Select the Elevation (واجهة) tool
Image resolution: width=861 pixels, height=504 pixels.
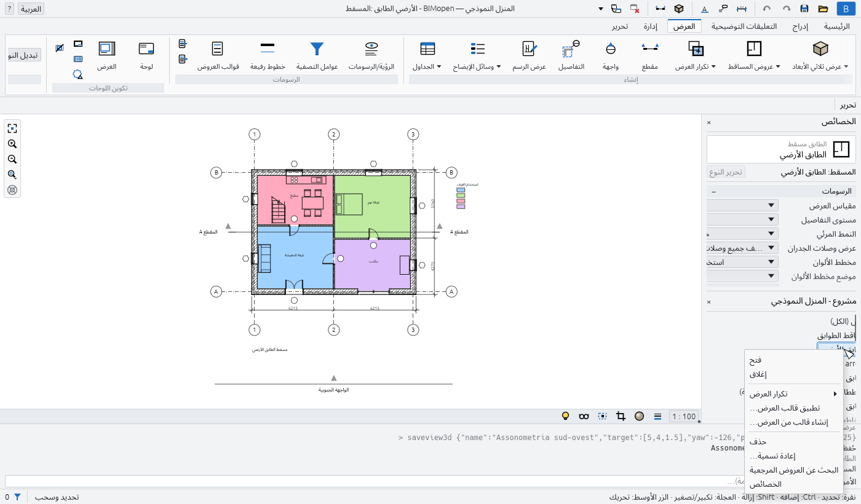[611, 49]
